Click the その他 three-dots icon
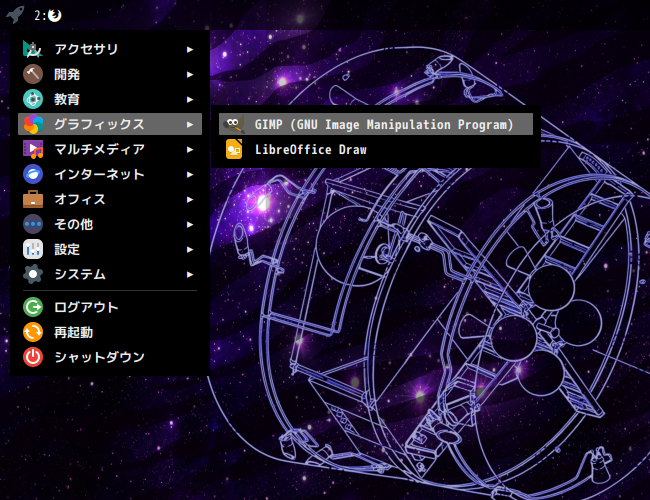 [33, 224]
